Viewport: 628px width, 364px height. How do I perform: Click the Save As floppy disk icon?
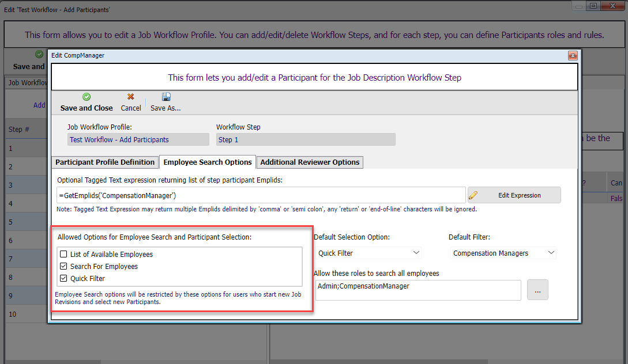tap(166, 97)
